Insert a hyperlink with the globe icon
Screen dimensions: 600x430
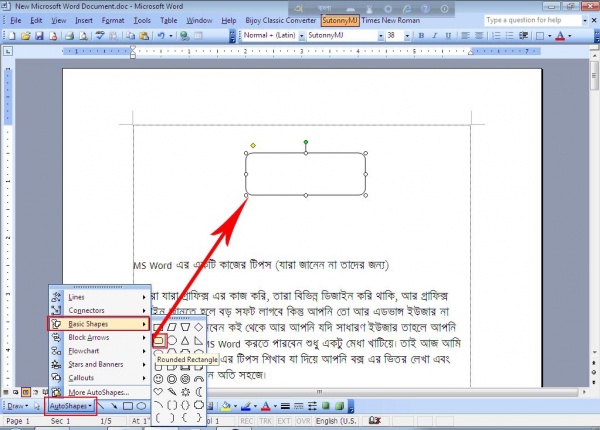point(184,36)
